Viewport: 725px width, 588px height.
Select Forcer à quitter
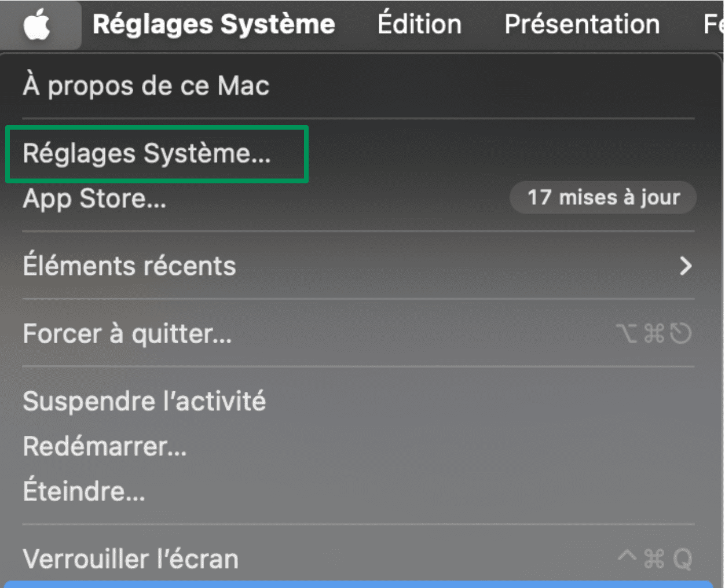(x=127, y=334)
